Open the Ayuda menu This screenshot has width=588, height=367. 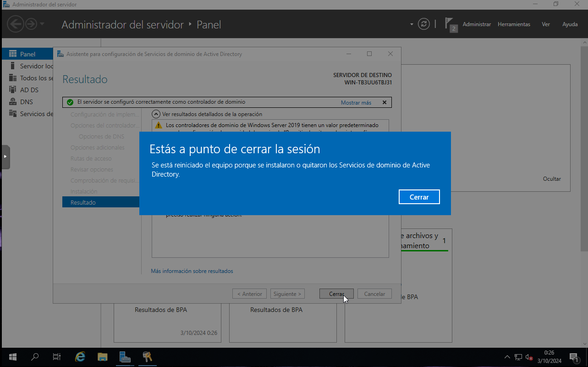(x=570, y=24)
